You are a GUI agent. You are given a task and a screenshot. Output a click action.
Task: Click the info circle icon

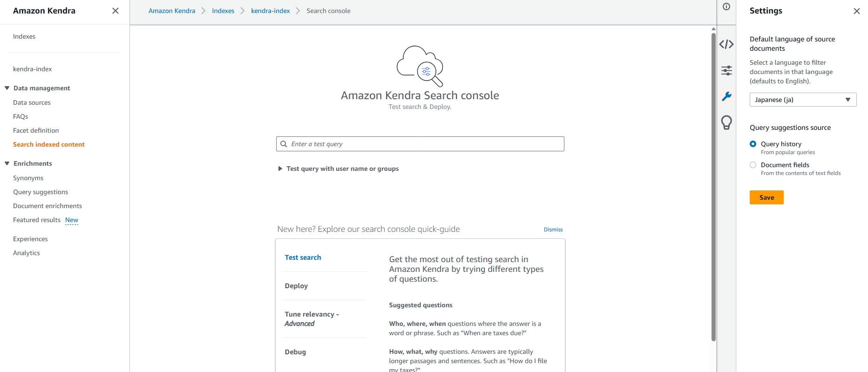coord(726,7)
